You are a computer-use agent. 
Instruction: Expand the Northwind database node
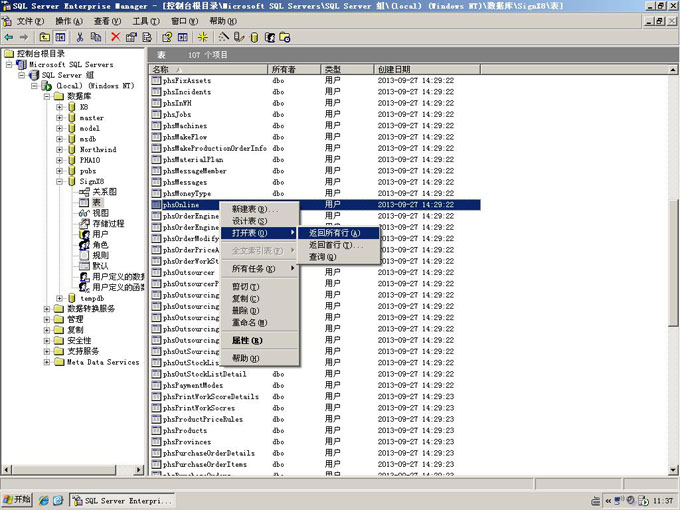pos(60,150)
